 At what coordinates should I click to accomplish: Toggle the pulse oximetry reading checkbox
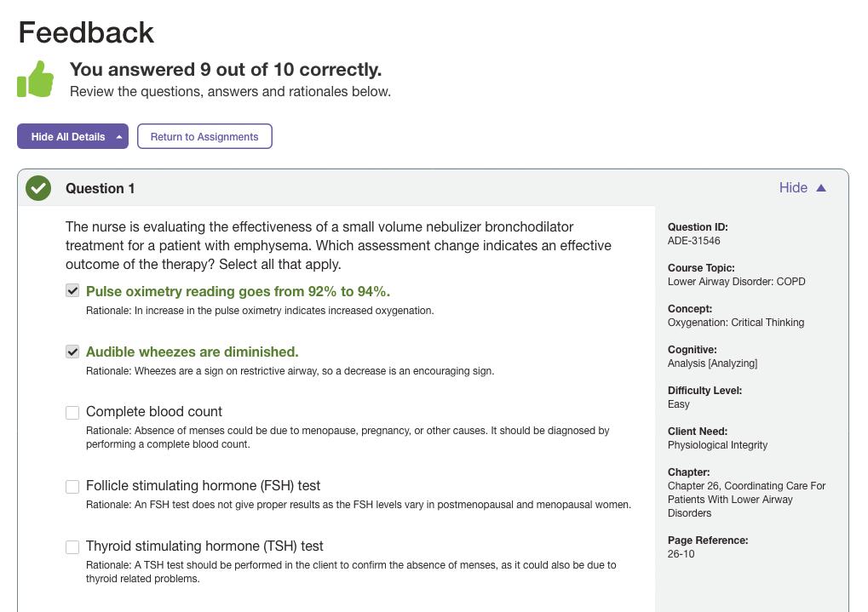[x=72, y=291]
